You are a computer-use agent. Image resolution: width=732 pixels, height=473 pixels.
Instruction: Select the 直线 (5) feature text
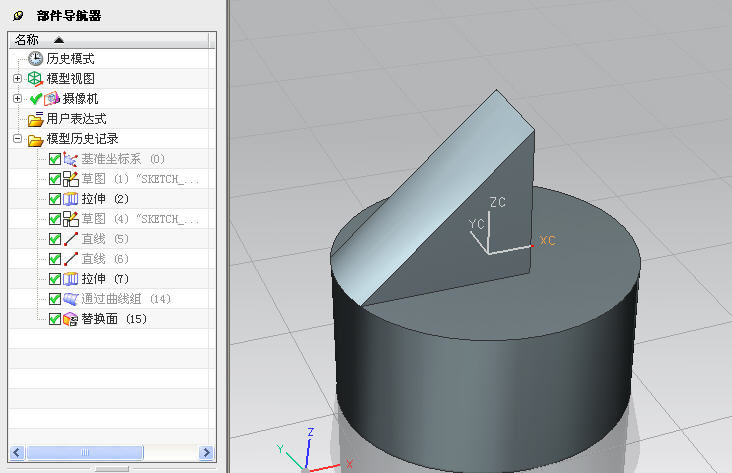click(x=105, y=239)
